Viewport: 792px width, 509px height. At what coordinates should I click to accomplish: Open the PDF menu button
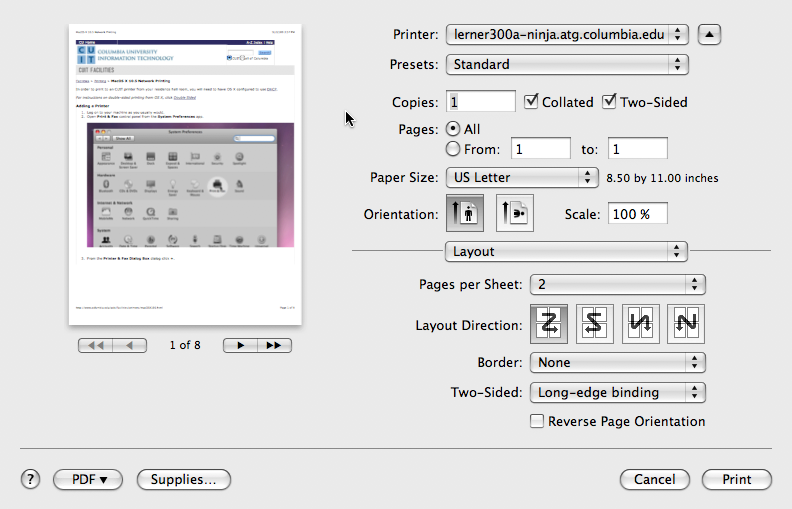coord(88,479)
